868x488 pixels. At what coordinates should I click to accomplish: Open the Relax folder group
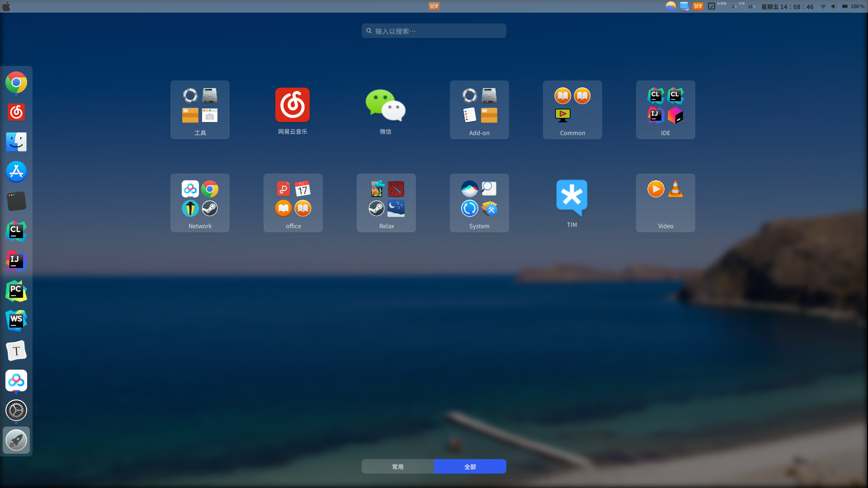point(386,203)
